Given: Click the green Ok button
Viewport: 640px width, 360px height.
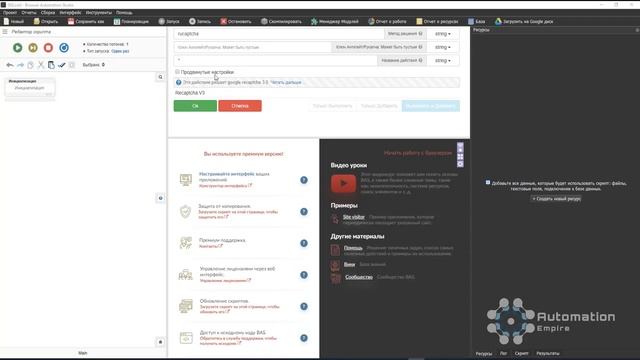Looking at the screenshot, I should [195, 106].
